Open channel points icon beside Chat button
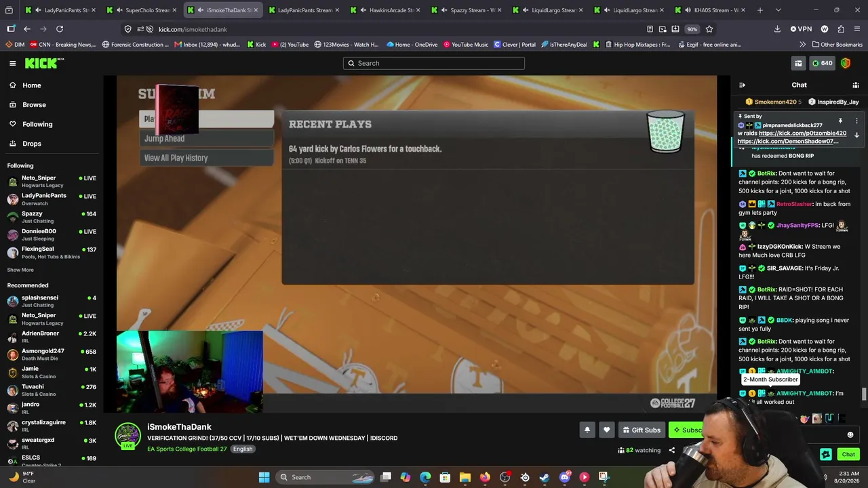This screenshot has width=868, height=488. point(826,455)
